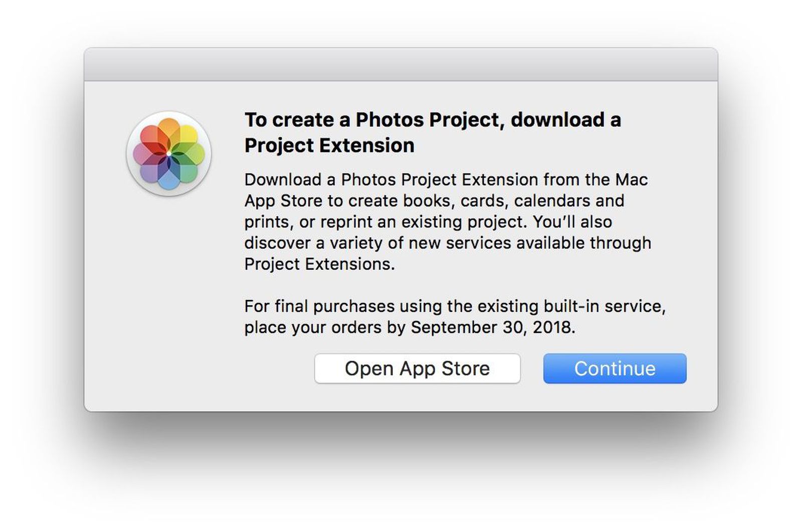Select the highlighted blue Continue control

click(x=614, y=368)
